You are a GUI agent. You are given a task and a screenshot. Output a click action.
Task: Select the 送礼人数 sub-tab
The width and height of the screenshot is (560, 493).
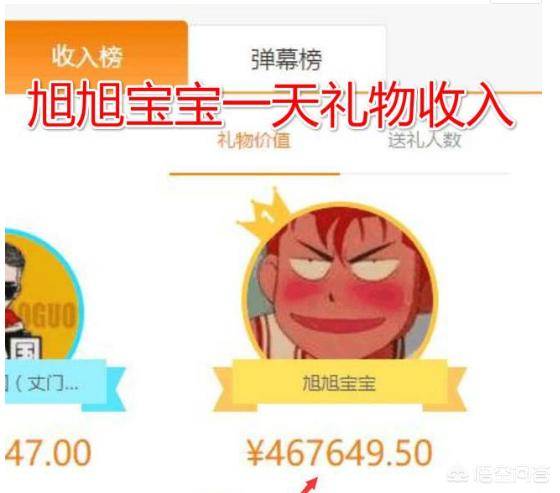click(425, 140)
